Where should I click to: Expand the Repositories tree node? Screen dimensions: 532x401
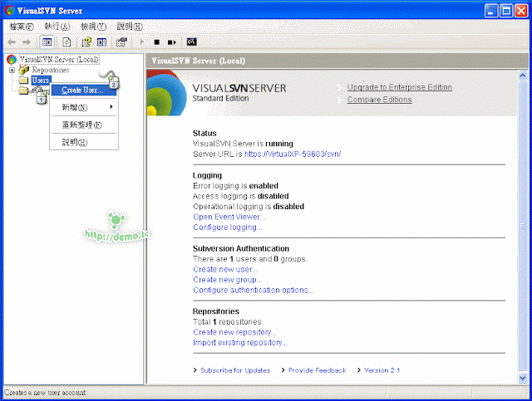(12, 71)
